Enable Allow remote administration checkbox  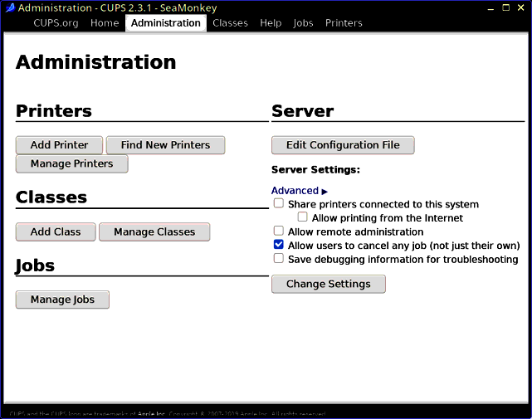(x=279, y=231)
